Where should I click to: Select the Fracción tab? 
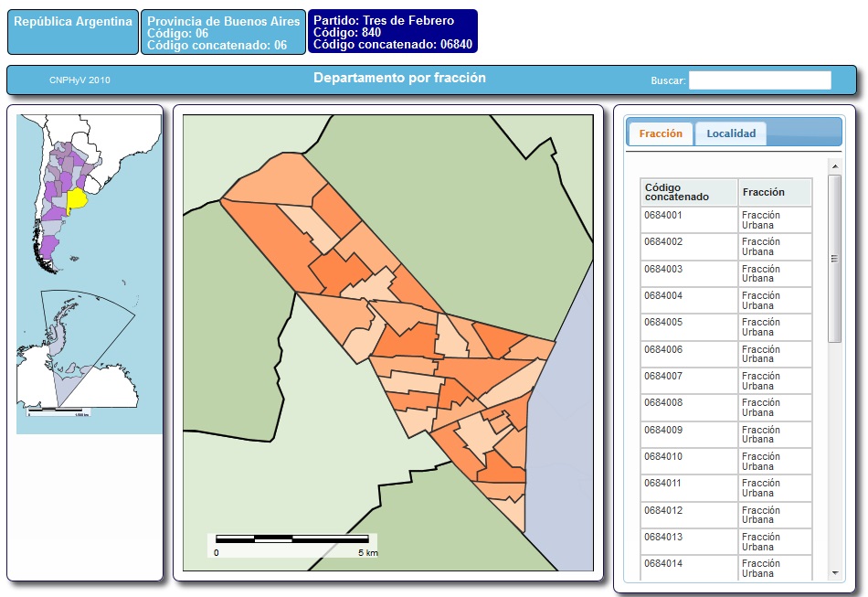[x=661, y=133]
